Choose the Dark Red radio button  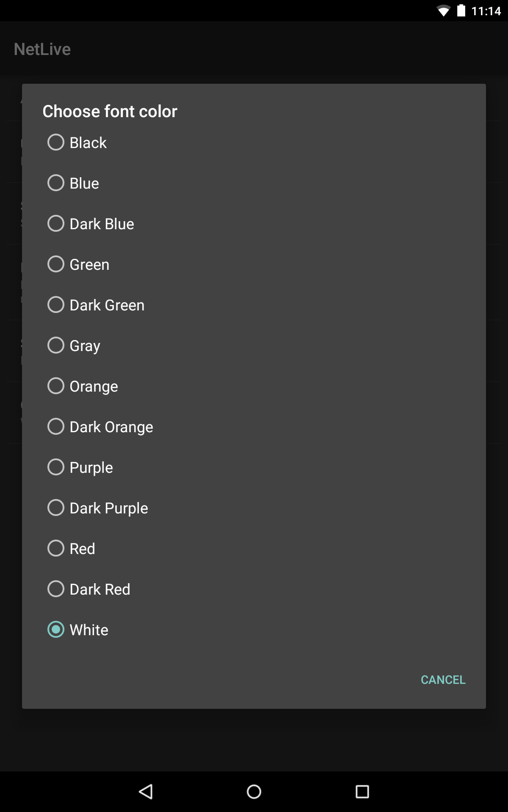pyautogui.click(x=56, y=589)
